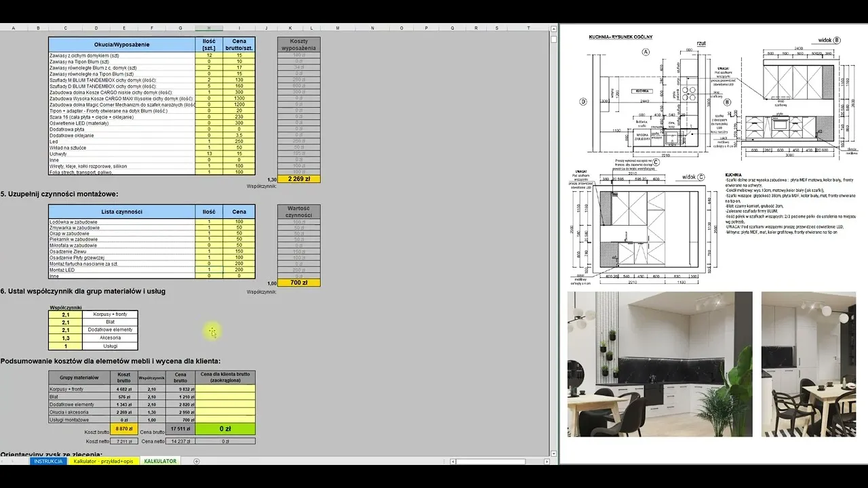868x488 pixels.
Task: Click price cell for Zabudowa Wysoka Kosze CARGO MAXI
Action: 239,98
